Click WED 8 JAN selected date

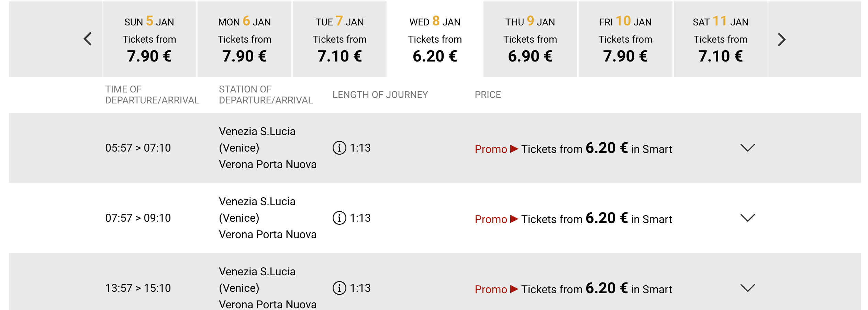(x=435, y=39)
